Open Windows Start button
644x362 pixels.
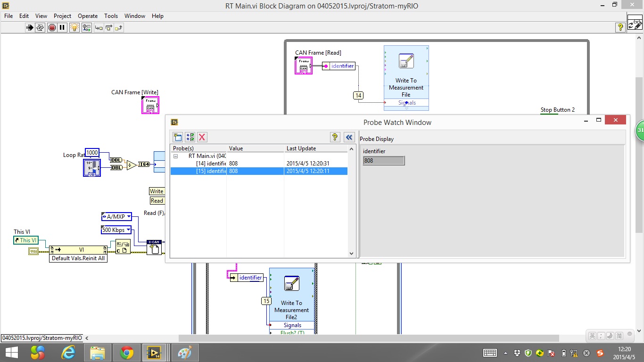coord(12,353)
